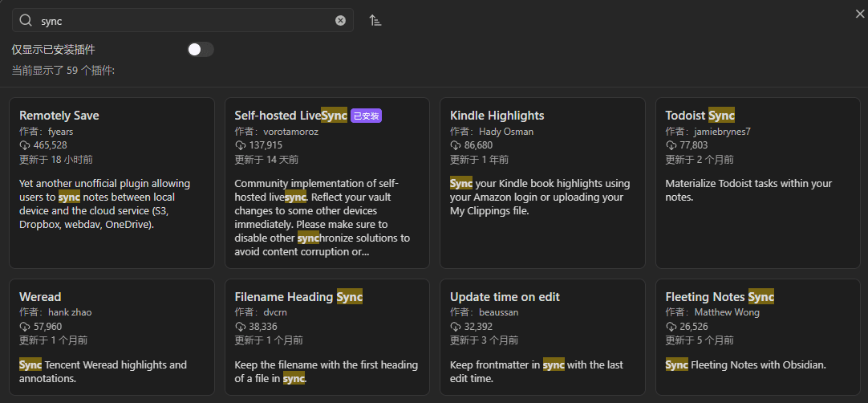Click the download icon under Remotely Save
This screenshot has height=403, width=868.
coord(24,145)
